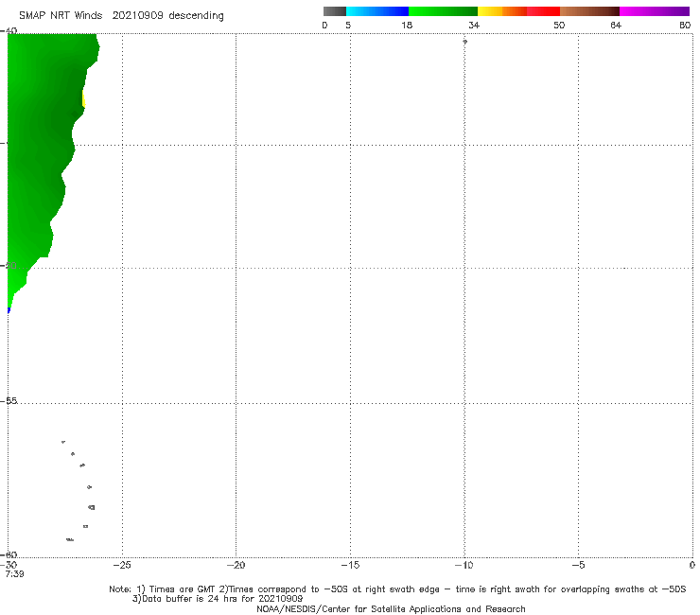
Task: Click the longitude axis label '-15'
Action: [350, 565]
